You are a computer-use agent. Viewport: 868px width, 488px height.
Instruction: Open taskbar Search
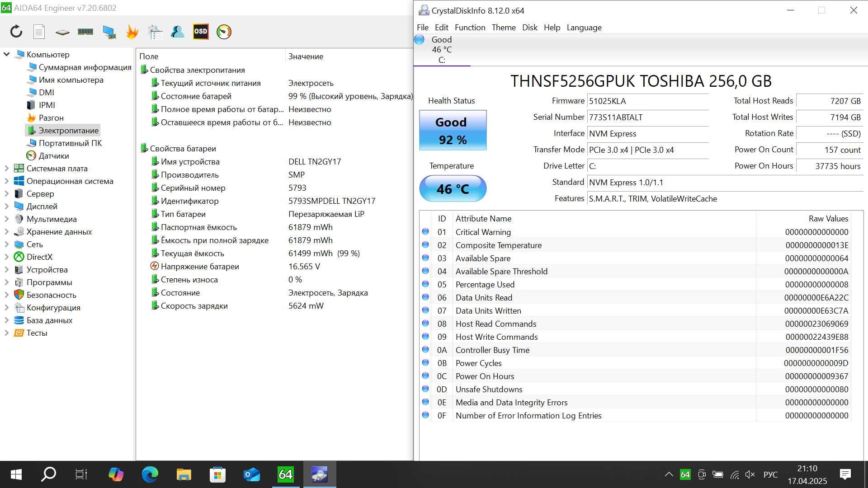click(48, 474)
